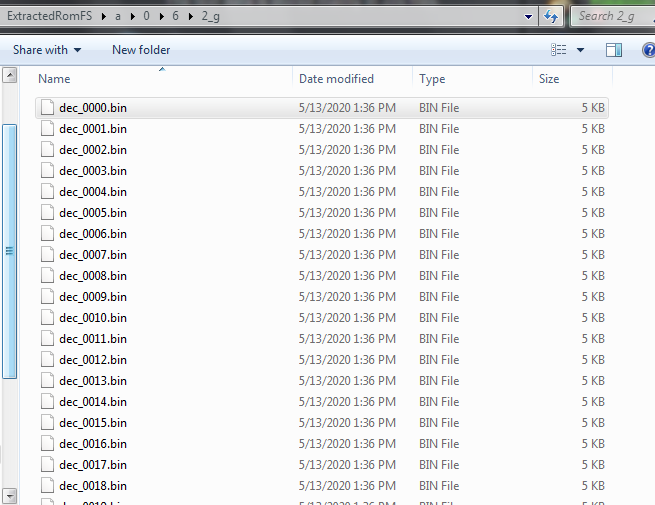Click the refresh button beside the address bar
This screenshot has width=655, height=505.
[x=551, y=16]
